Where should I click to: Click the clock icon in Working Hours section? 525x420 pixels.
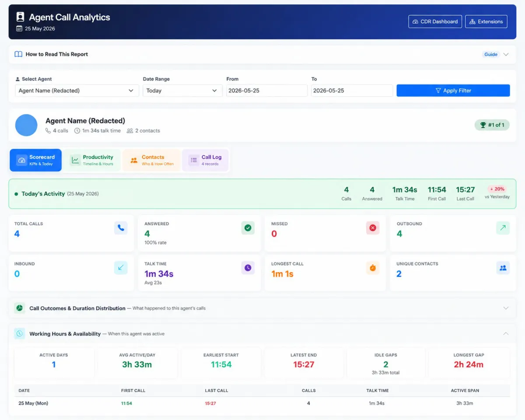pyautogui.click(x=20, y=333)
